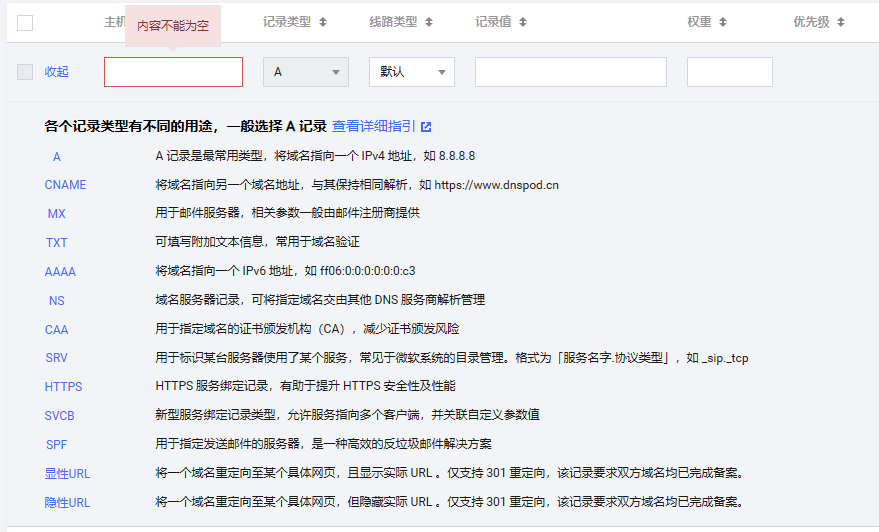The height and width of the screenshot is (532, 879).
Task: Pick MX record type in guide
Action: (56, 214)
